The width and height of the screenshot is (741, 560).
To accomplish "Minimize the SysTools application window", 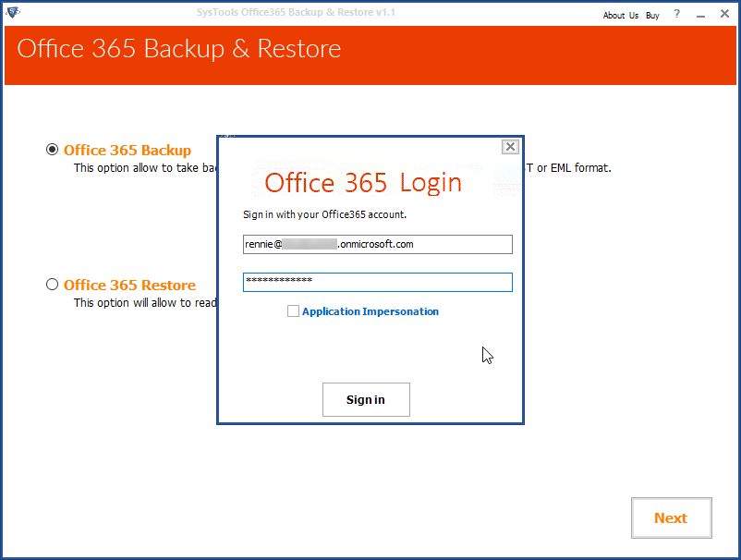I will click(701, 15).
